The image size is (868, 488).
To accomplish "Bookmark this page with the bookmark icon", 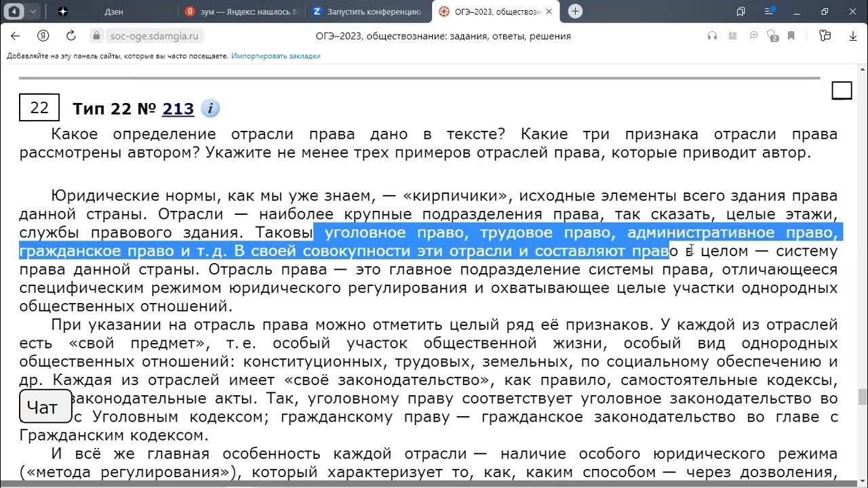I will click(791, 36).
